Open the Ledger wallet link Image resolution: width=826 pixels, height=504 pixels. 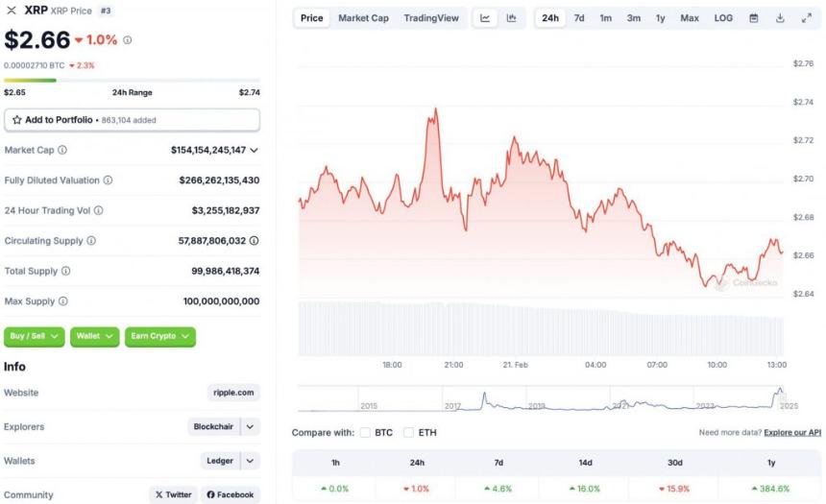point(220,461)
